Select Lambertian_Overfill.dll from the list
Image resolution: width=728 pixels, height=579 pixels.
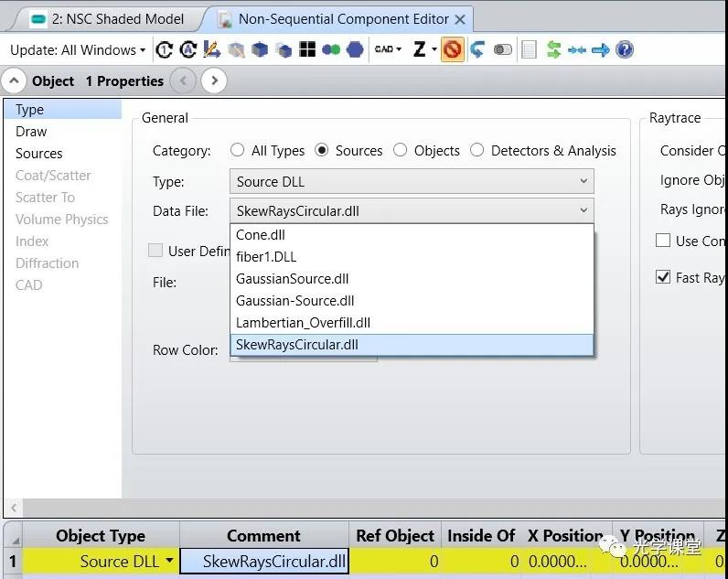[303, 323]
